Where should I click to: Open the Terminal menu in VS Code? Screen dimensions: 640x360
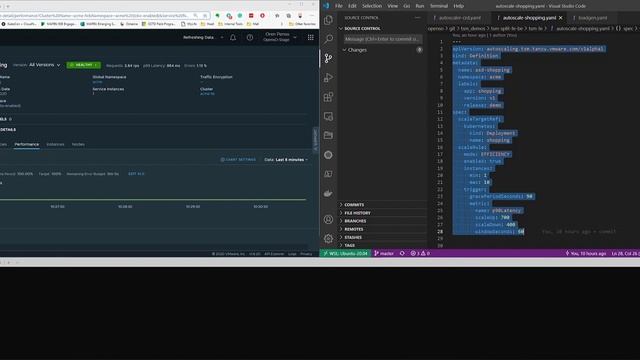tap(439, 6)
